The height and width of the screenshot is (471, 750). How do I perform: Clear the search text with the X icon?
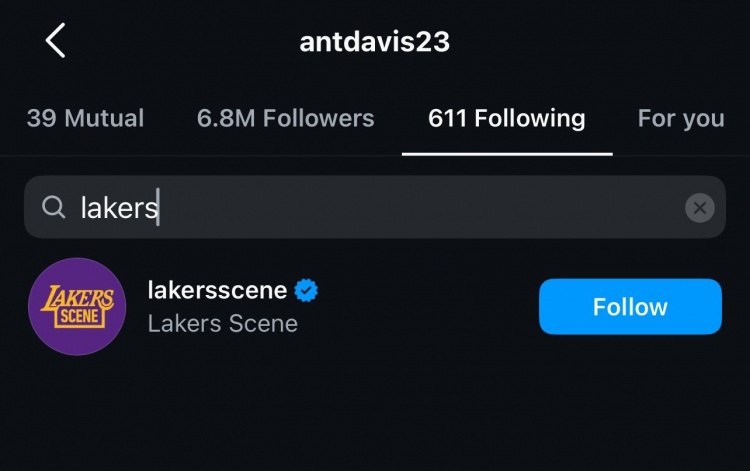coord(699,207)
